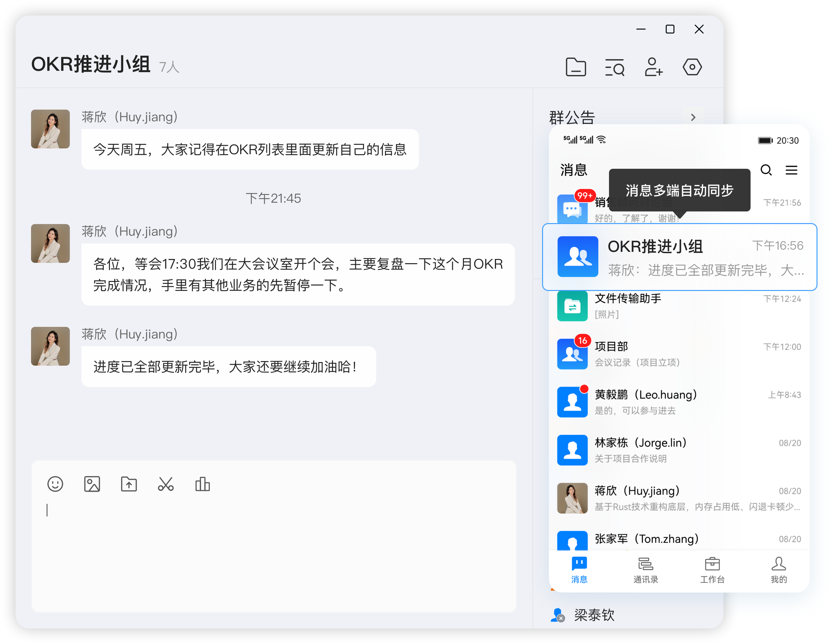Open chat history search icon

click(x=614, y=67)
